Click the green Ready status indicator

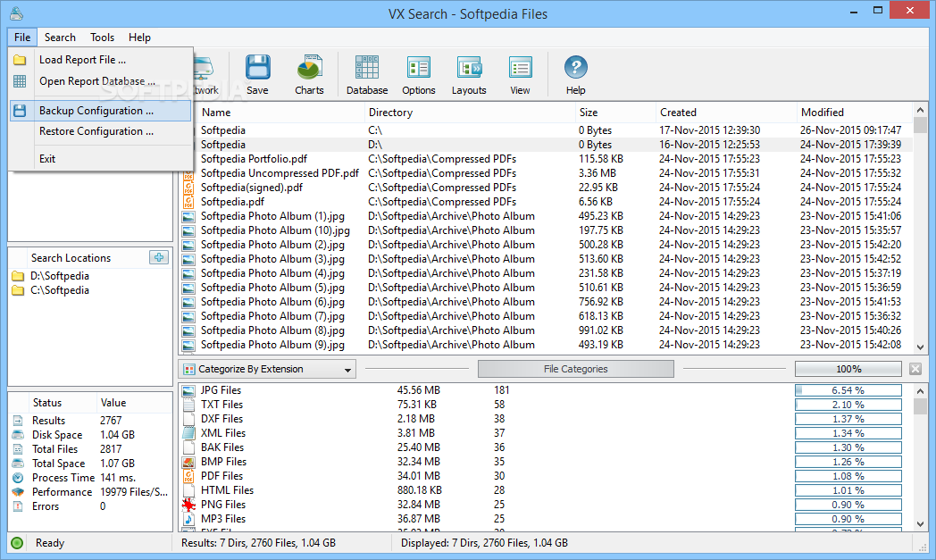pyautogui.click(x=17, y=543)
